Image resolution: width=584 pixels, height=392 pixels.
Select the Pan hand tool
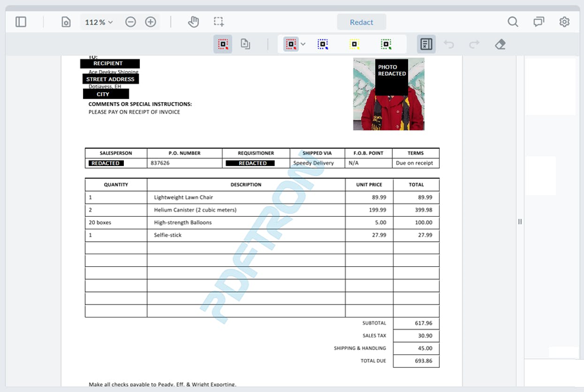click(x=193, y=22)
